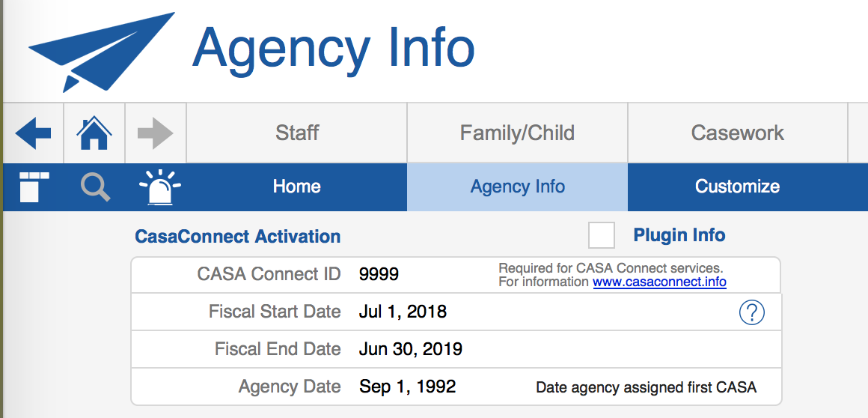Go to the home house icon
868x418 pixels.
point(94,134)
